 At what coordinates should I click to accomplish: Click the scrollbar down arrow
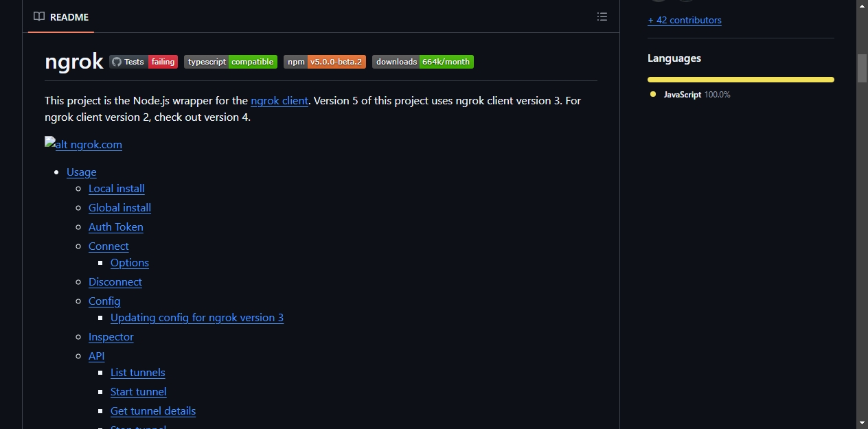pyautogui.click(x=862, y=423)
